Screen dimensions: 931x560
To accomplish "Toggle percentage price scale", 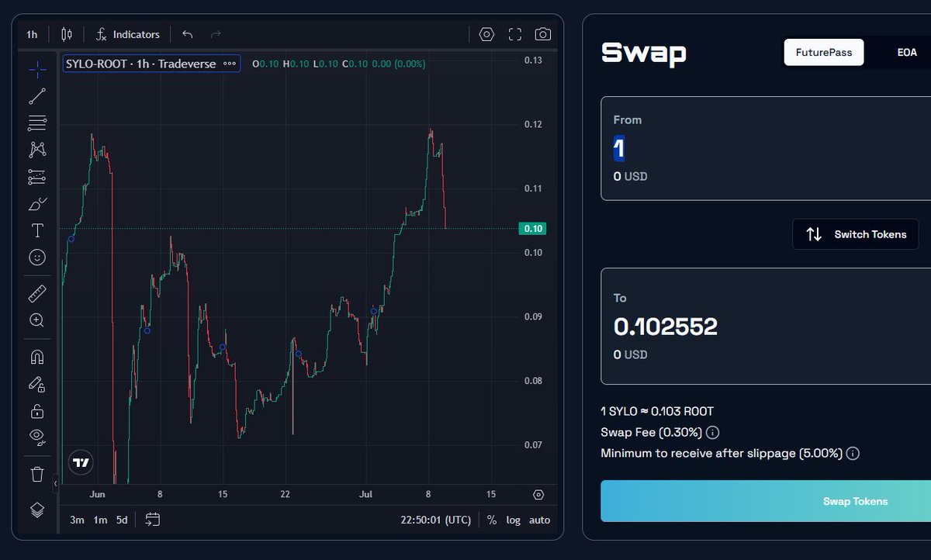I will 492,520.
